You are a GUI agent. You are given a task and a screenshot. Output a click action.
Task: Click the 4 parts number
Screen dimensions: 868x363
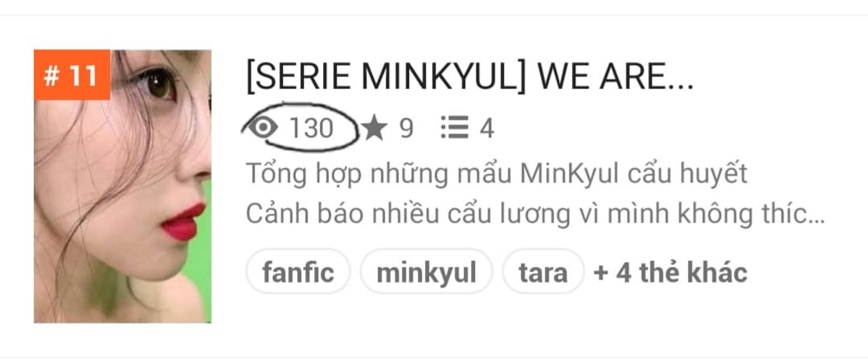[486, 128]
